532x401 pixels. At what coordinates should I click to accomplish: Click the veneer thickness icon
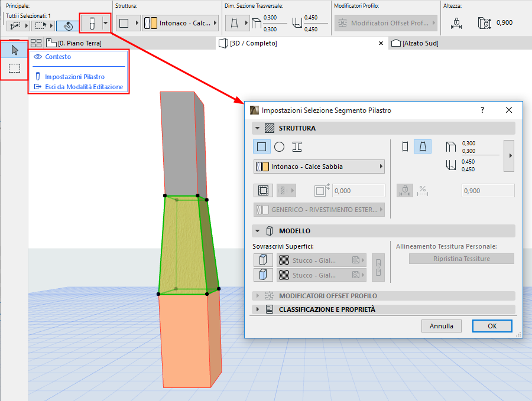tap(322, 190)
